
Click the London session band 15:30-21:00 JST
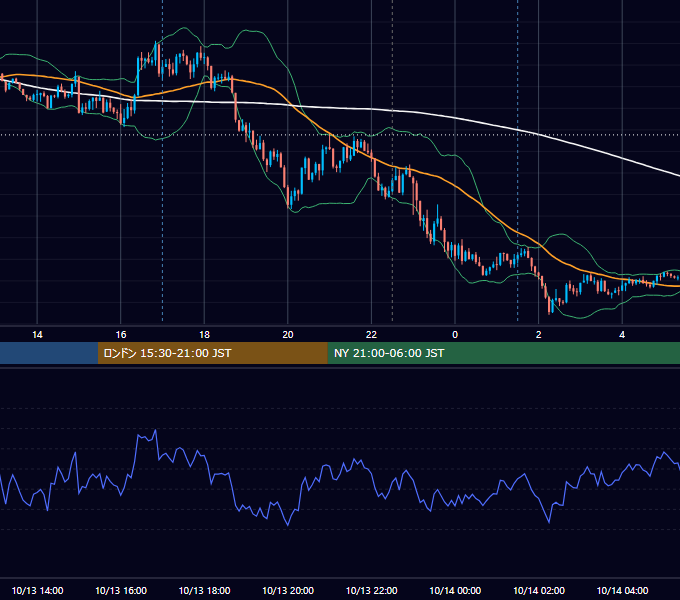[x=212, y=353]
